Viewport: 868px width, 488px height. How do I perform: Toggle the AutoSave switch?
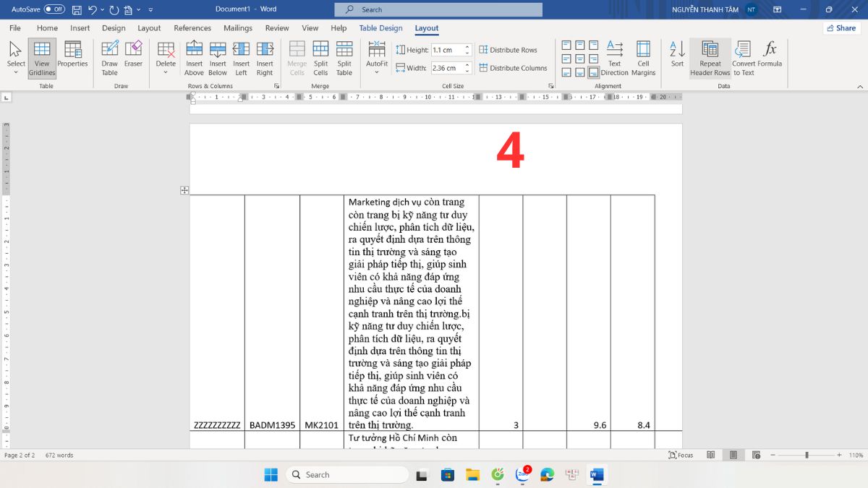(54, 9)
